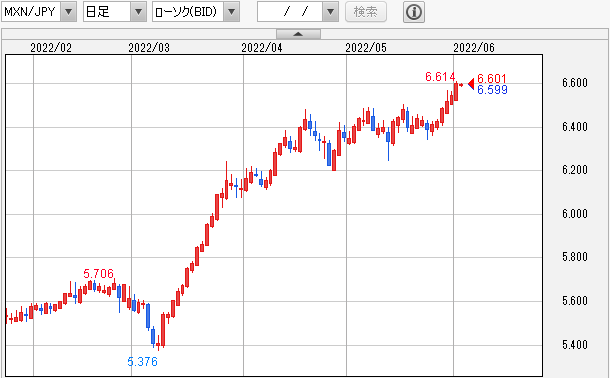Click the 5.800 price axis label
Screen dimensions: 610x378
[575, 257]
